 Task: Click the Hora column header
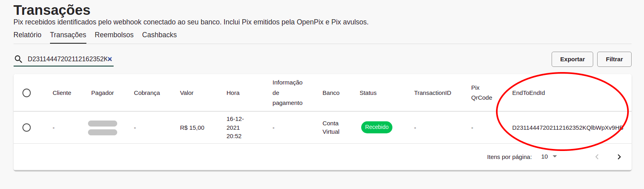click(x=233, y=93)
